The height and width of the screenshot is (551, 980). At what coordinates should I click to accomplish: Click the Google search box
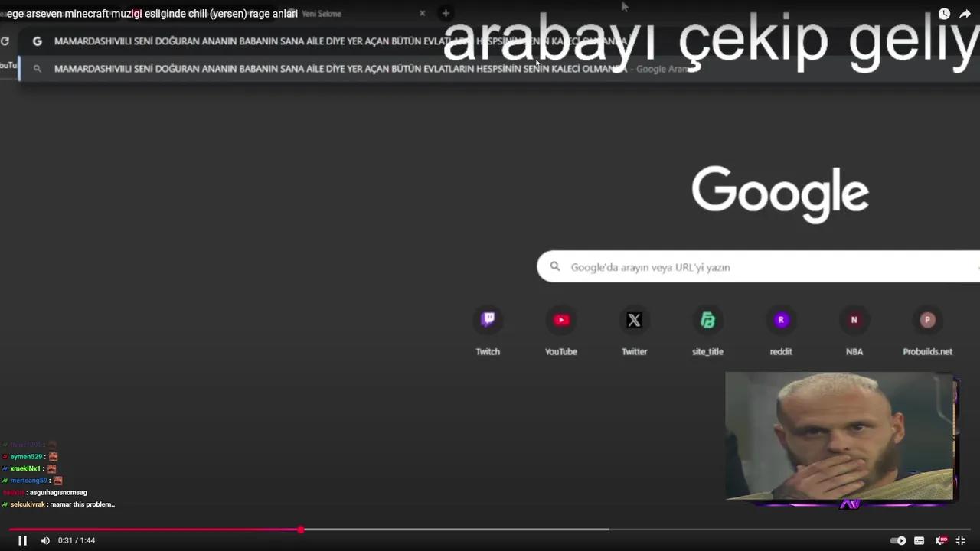759,267
